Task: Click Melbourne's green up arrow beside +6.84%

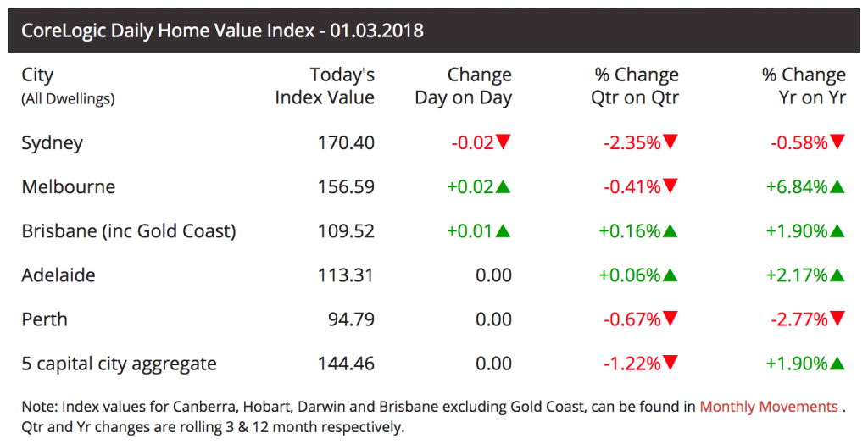Action: pos(838,186)
